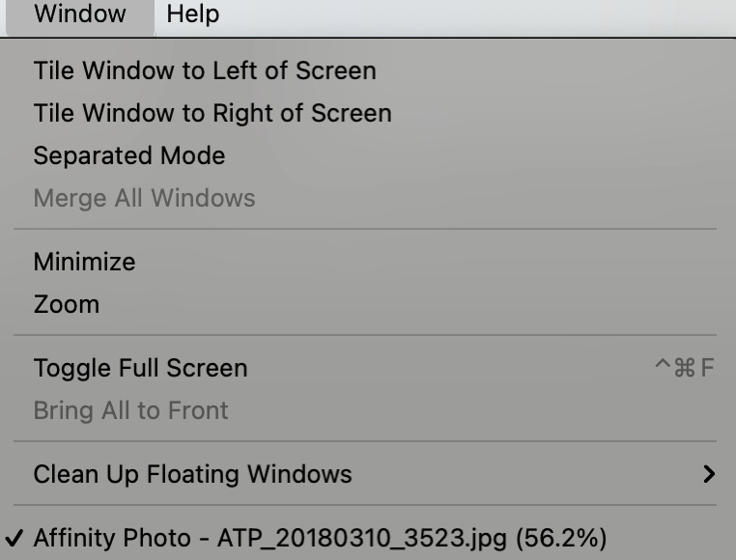Image resolution: width=736 pixels, height=560 pixels.
Task: Click the Window menu title
Action: pyautogui.click(x=79, y=14)
